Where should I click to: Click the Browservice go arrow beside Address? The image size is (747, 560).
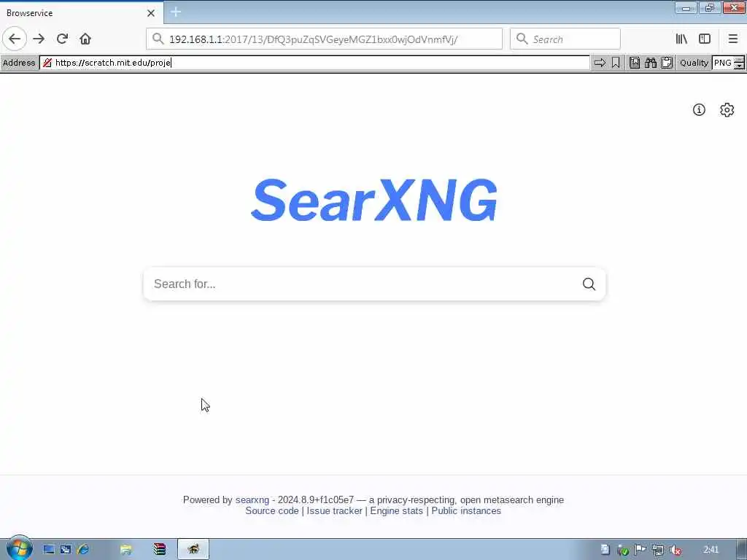point(600,63)
